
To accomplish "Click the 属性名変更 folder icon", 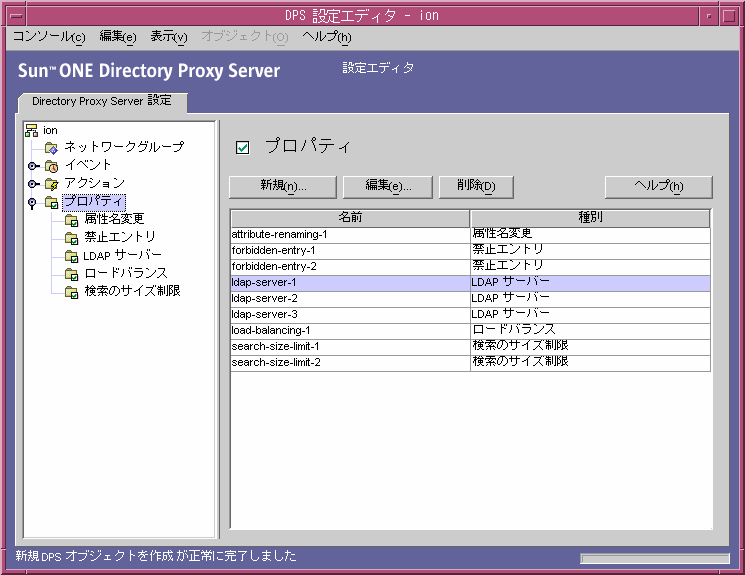I will point(71,220).
